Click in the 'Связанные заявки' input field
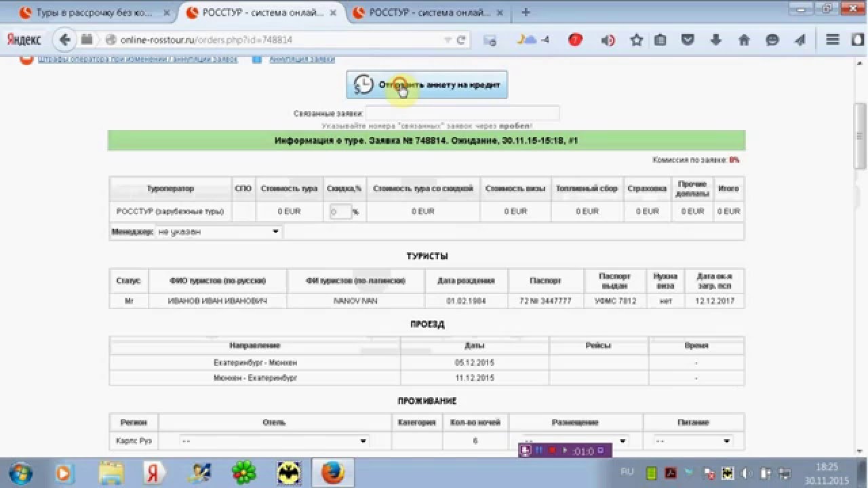Screen dimensions: 868x488 click(462, 113)
